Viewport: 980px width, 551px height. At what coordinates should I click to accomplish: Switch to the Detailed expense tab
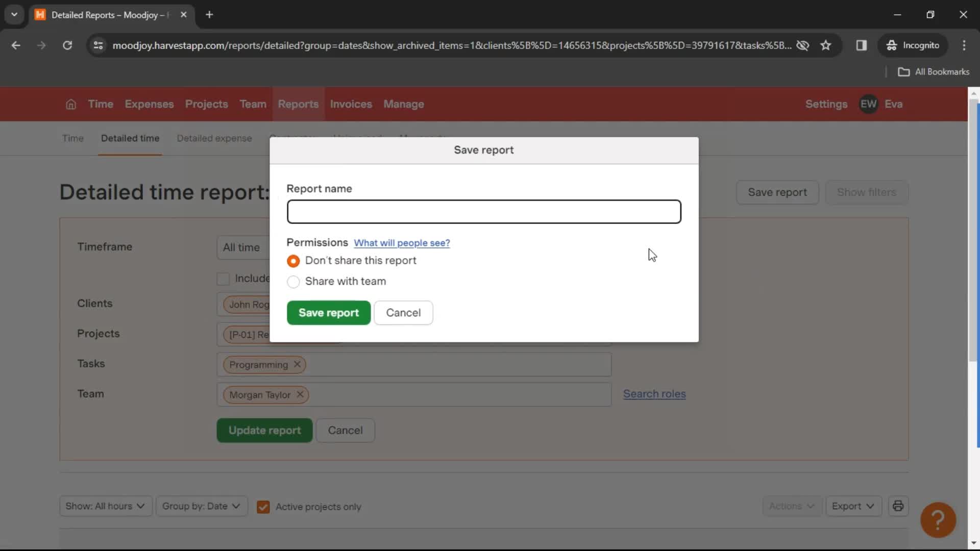214,138
